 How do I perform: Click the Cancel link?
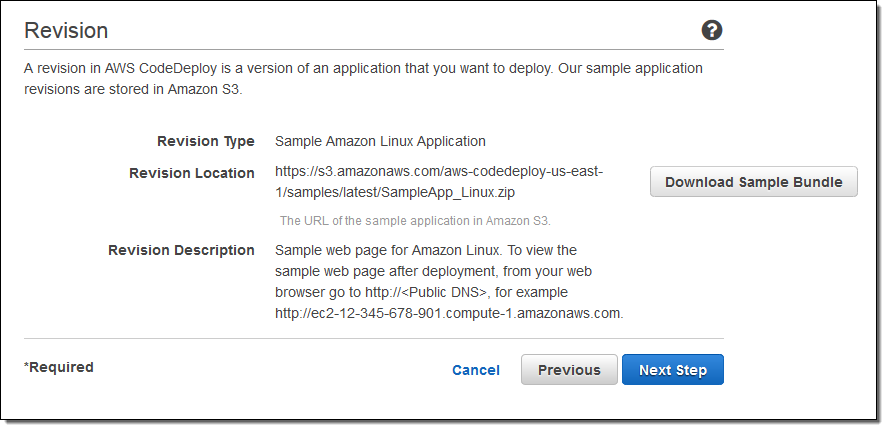(476, 370)
